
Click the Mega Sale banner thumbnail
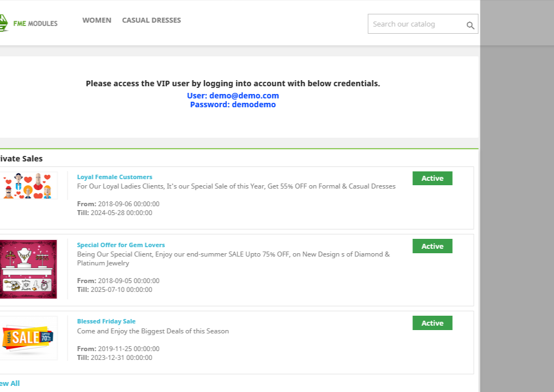point(28,338)
